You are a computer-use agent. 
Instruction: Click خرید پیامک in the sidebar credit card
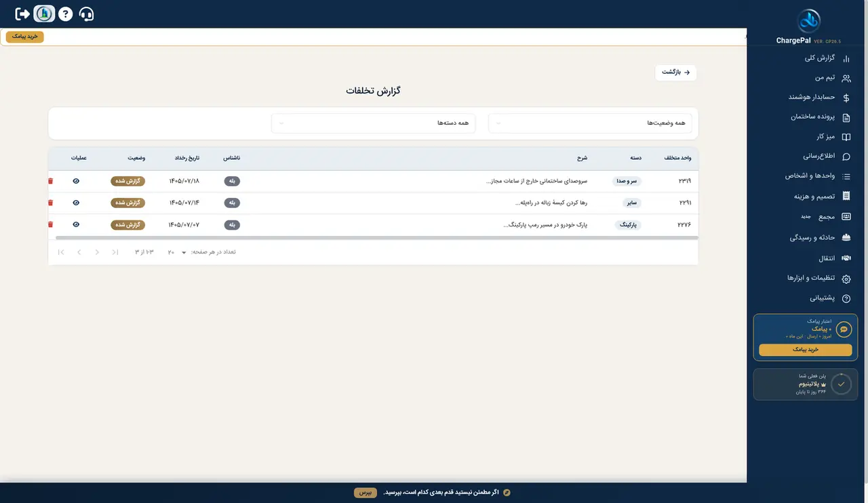(x=806, y=350)
